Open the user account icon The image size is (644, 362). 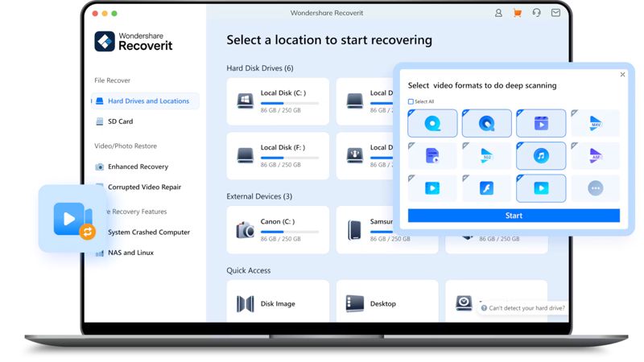coord(498,13)
